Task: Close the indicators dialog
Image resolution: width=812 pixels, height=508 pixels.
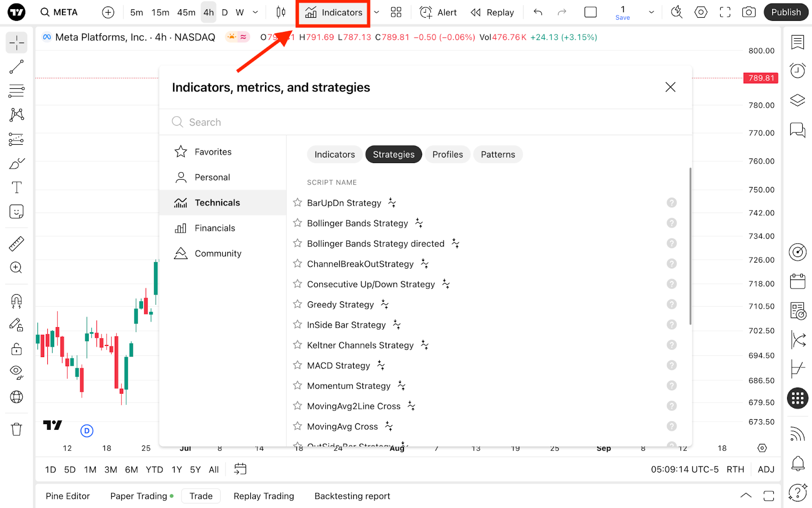Action: tap(670, 87)
